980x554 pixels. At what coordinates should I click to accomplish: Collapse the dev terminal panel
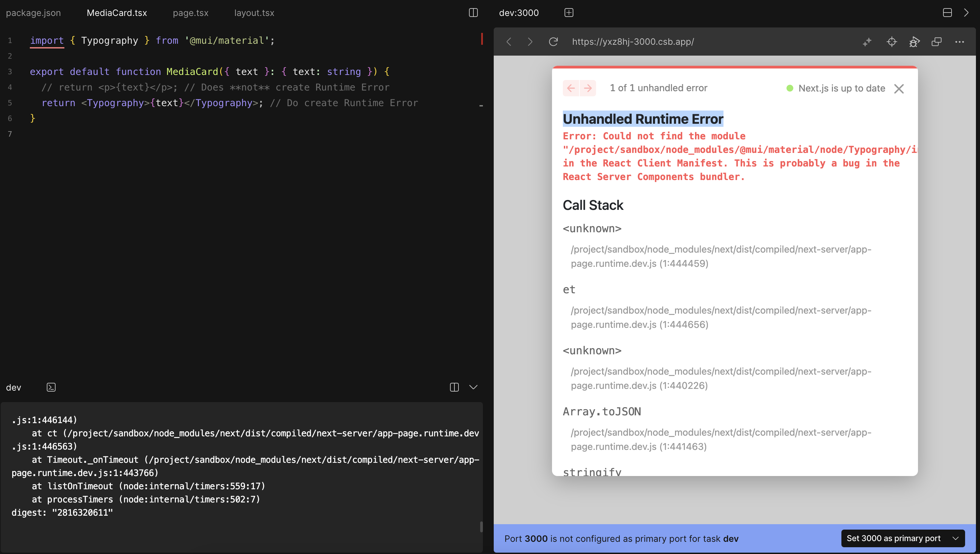[x=473, y=387]
